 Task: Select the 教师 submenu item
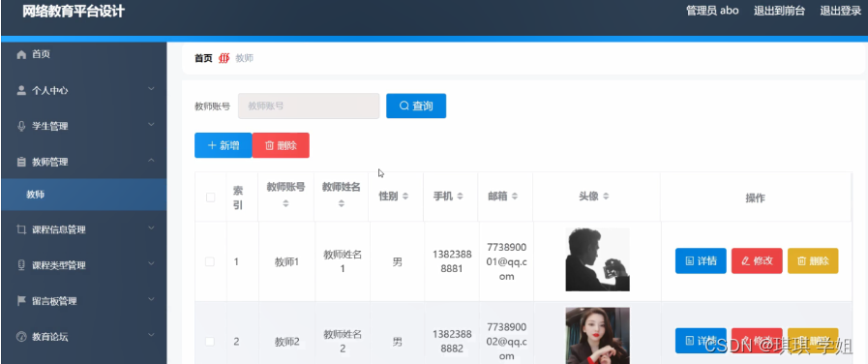[x=83, y=195]
